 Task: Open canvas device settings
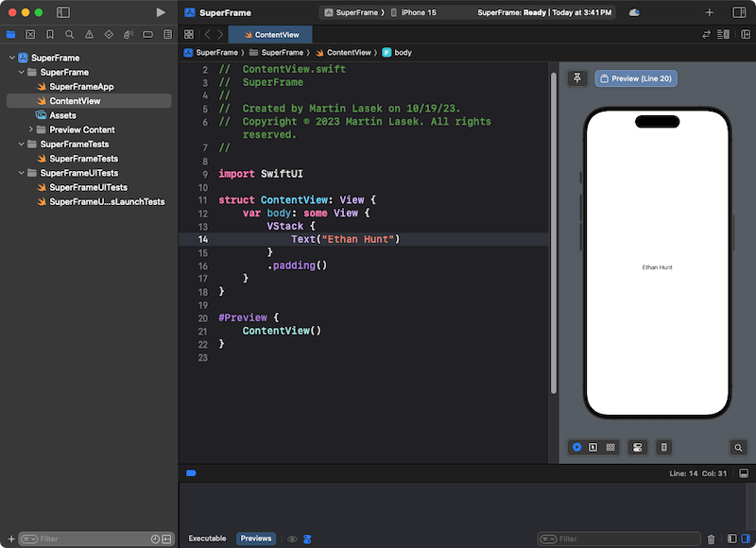point(637,447)
